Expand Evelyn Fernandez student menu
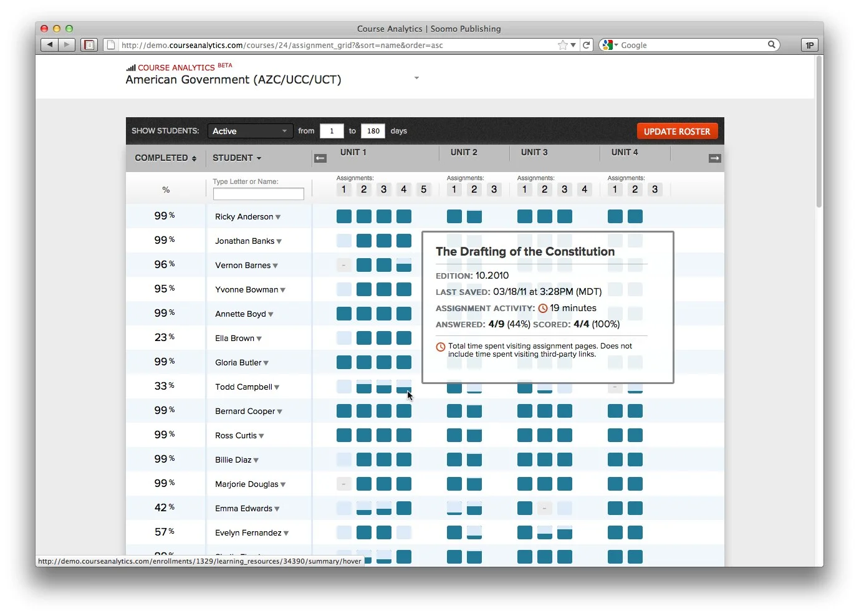The height and width of the screenshot is (616, 859). 286,533
